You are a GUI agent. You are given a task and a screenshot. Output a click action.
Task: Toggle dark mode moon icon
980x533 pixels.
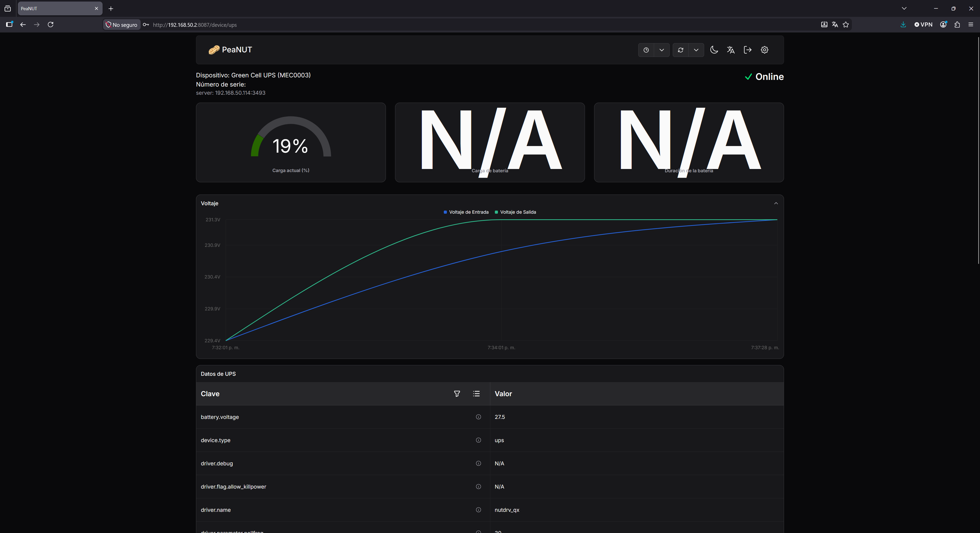coord(714,50)
